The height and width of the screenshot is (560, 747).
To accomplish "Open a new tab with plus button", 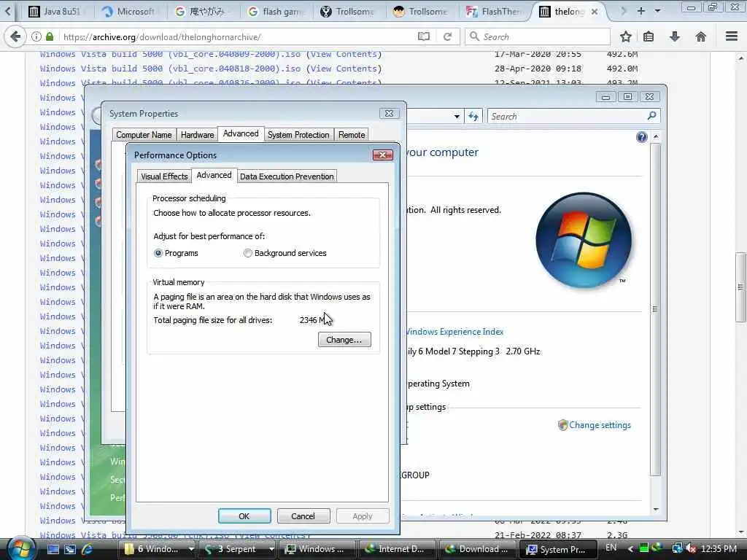I will coord(641,11).
